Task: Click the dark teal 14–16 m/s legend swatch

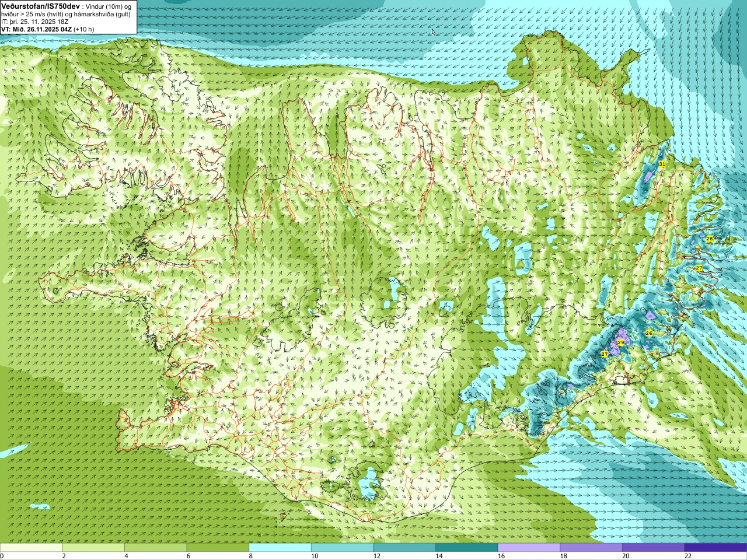Action: (x=467, y=548)
